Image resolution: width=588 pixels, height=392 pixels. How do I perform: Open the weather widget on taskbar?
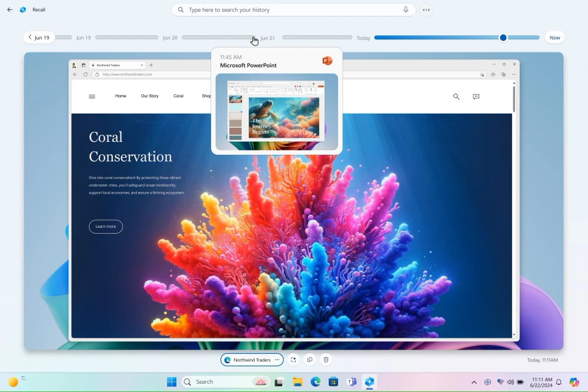[x=17, y=381]
